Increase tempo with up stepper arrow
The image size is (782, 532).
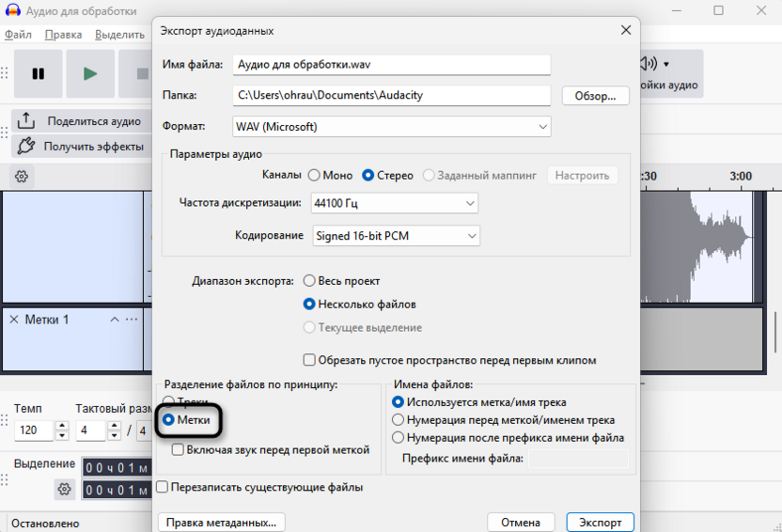click(62, 425)
